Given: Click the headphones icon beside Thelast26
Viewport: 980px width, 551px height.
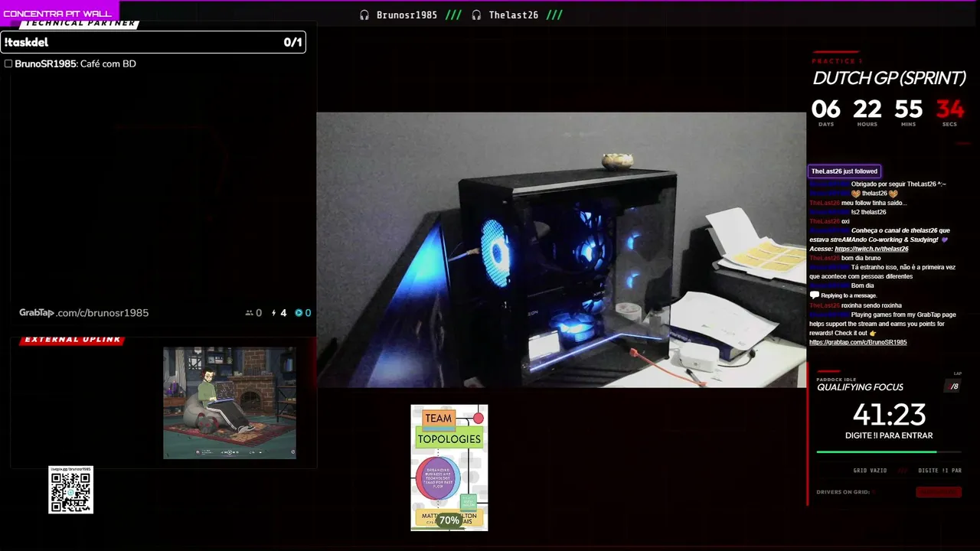Looking at the screenshot, I should pyautogui.click(x=476, y=15).
